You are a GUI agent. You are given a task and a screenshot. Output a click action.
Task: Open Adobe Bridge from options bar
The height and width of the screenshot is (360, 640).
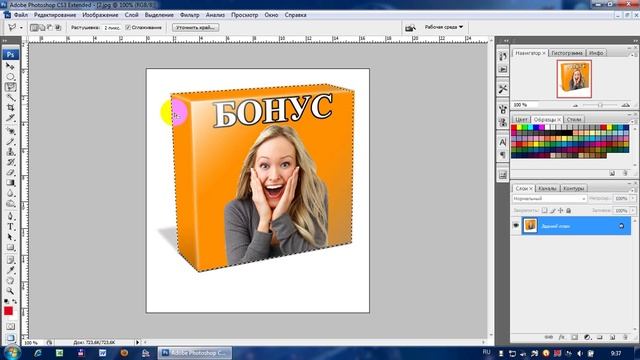(x=410, y=27)
